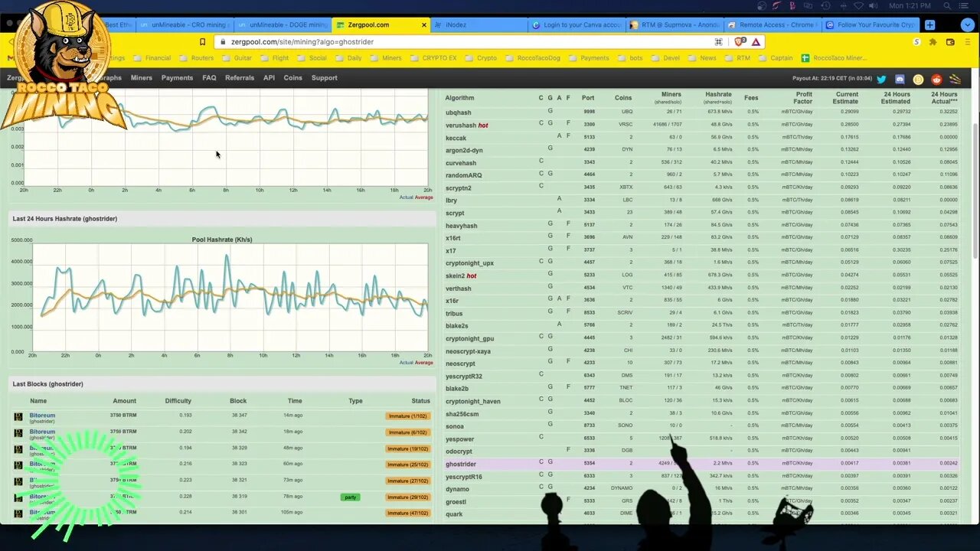
Task: Open Zergpool's Twitter icon link
Action: 881,79
